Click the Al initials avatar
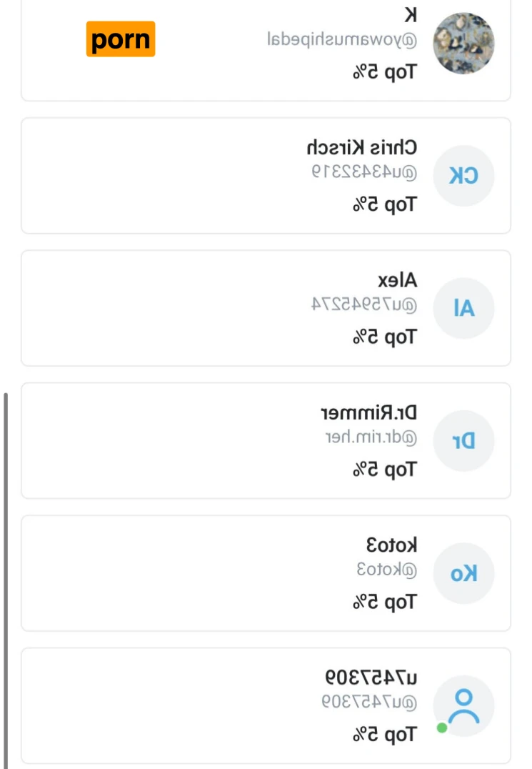The height and width of the screenshot is (769, 532). click(x=463, y=308)
